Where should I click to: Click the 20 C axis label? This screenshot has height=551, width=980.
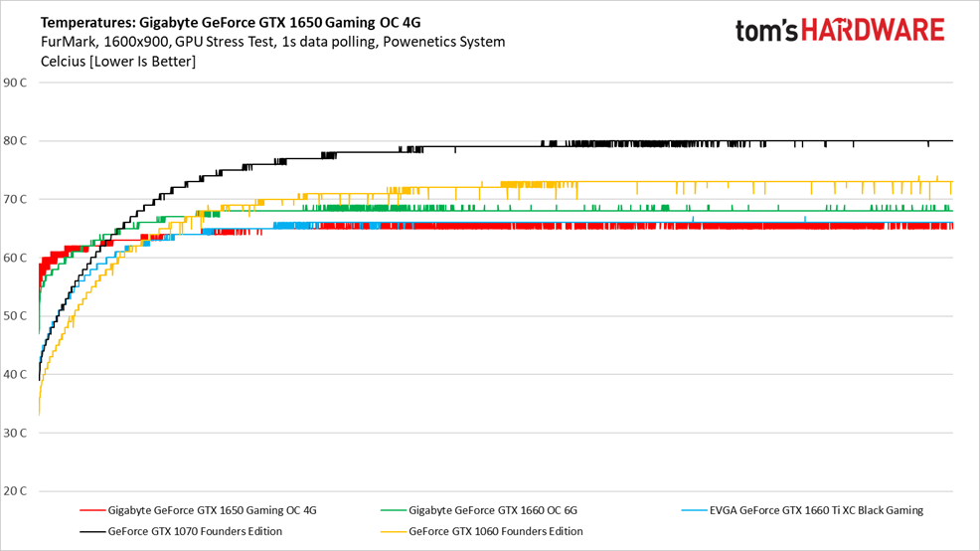pos(15,491)
